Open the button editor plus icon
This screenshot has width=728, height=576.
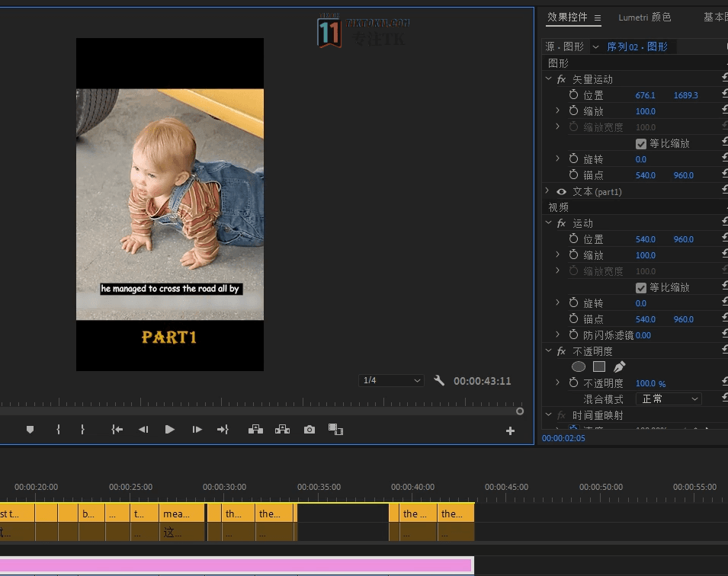pyautogui.click(x=510, y=431)
